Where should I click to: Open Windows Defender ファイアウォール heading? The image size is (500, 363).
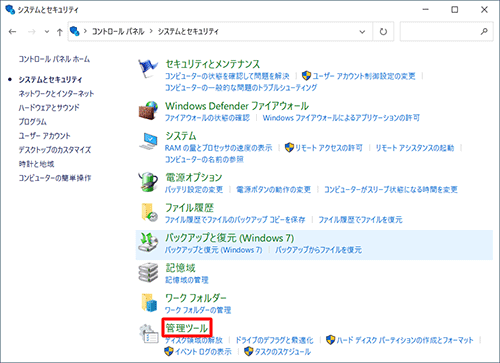(237, 106)
